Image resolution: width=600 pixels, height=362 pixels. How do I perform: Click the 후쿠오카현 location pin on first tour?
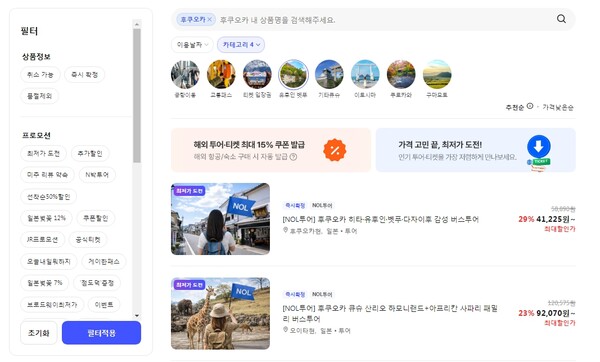point(285,230)
